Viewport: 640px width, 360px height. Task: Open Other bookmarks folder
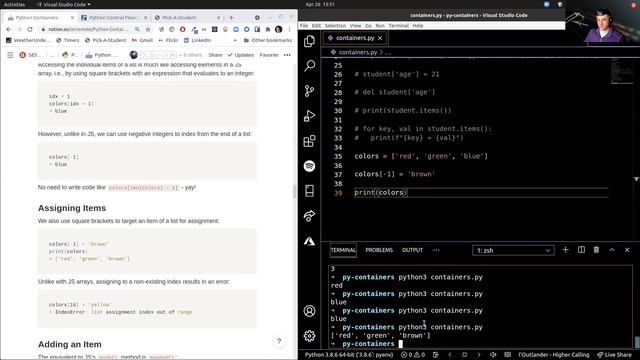point(268,40)
